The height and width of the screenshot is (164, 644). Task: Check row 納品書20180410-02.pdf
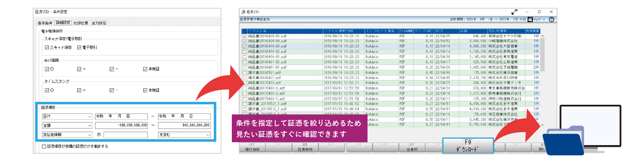click(x=245, y=51)
